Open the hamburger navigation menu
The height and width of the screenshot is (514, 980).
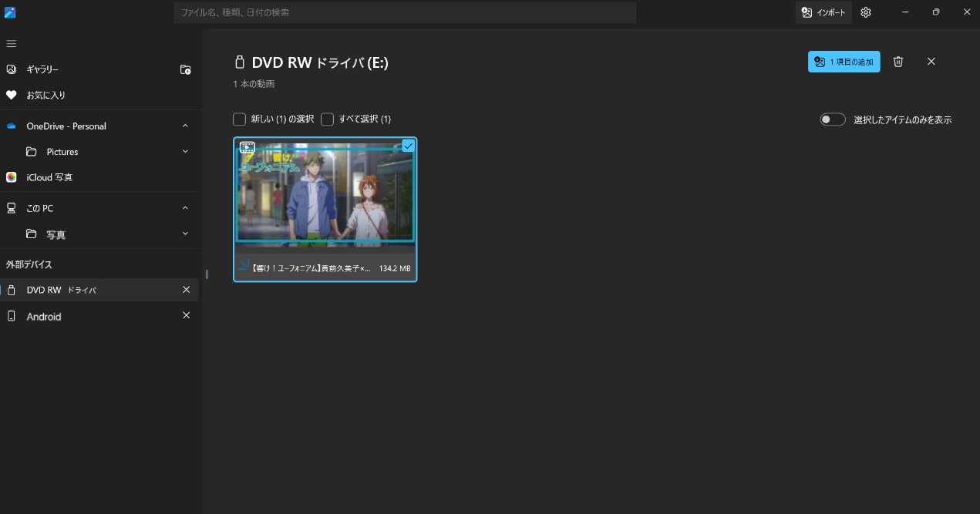(x=12, y=43)
